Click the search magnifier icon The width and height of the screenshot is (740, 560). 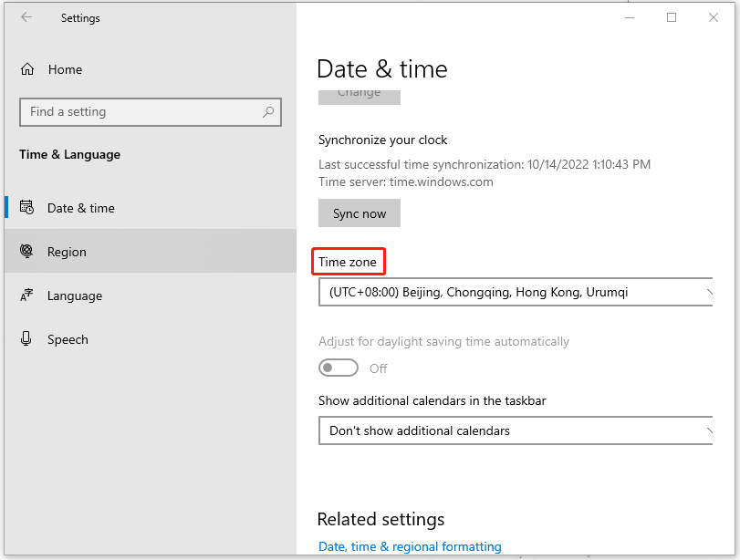[267, 111]
